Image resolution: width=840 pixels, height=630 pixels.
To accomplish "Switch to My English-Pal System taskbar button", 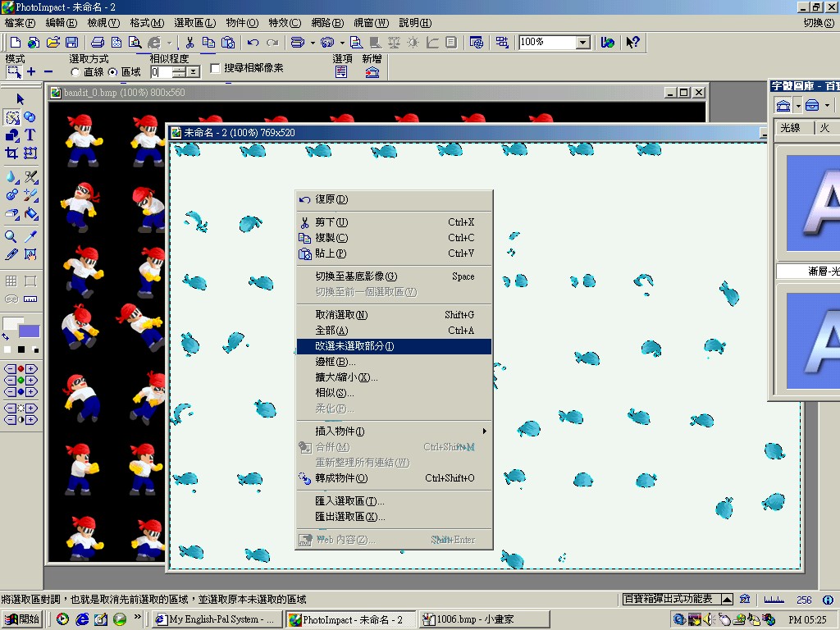I will click(x=217, y=619).
